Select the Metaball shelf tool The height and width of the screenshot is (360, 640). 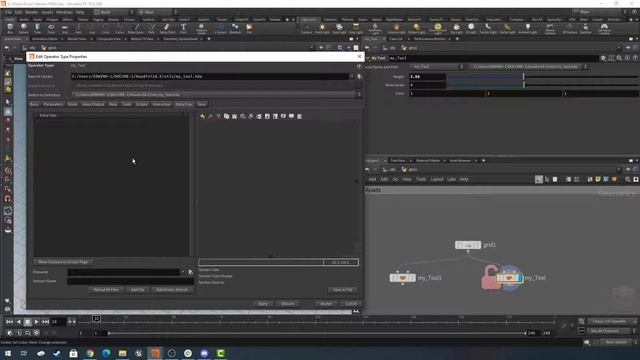235,28
